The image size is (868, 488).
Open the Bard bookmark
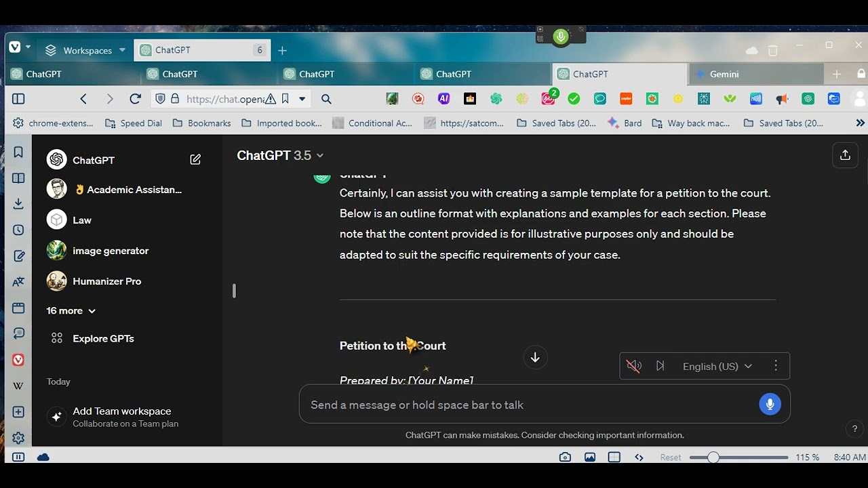[x=625, y=123]
